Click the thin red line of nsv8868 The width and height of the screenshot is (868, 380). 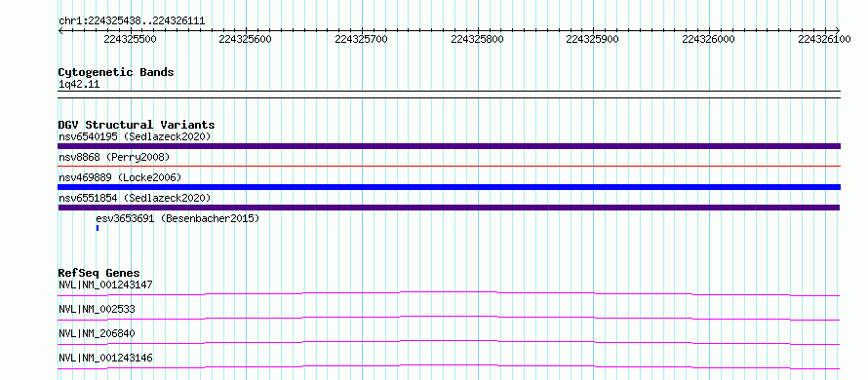coord(449,166)
